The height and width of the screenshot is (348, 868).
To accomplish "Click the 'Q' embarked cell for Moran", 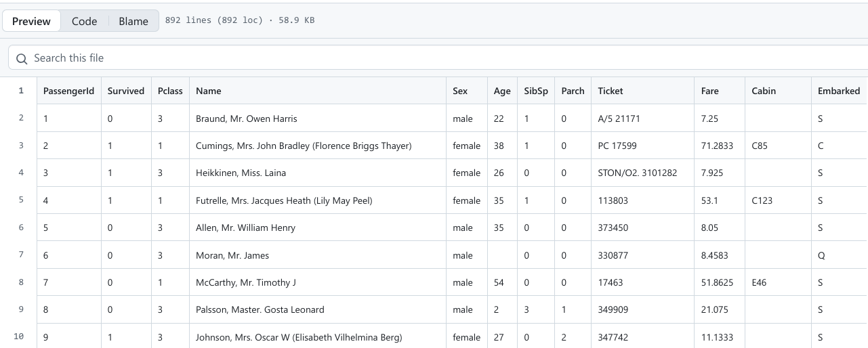I will pyautogui.click(x=821, y=255).
